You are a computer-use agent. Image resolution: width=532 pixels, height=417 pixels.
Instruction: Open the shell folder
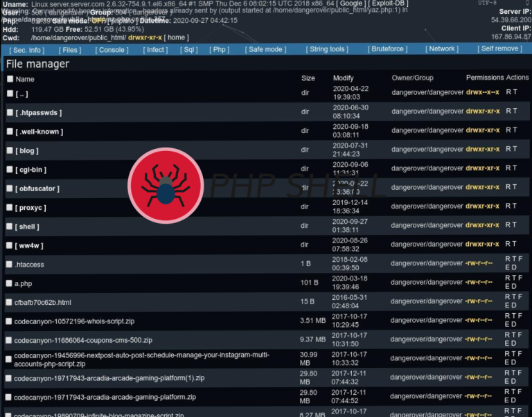click(28, 227)
